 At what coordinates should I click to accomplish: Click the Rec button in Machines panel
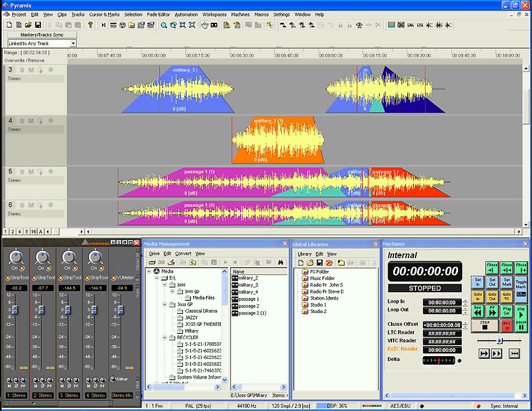506,326
